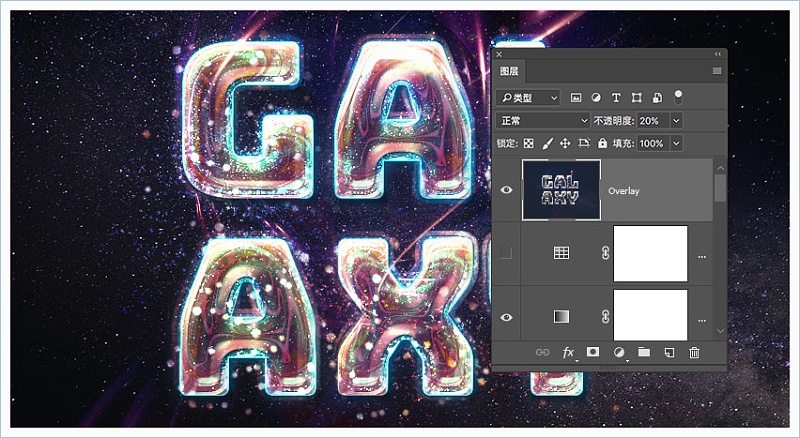800x438 pixels.
Task: Click the lock transparent pixels icon
Action: click(x=529, y=143)
